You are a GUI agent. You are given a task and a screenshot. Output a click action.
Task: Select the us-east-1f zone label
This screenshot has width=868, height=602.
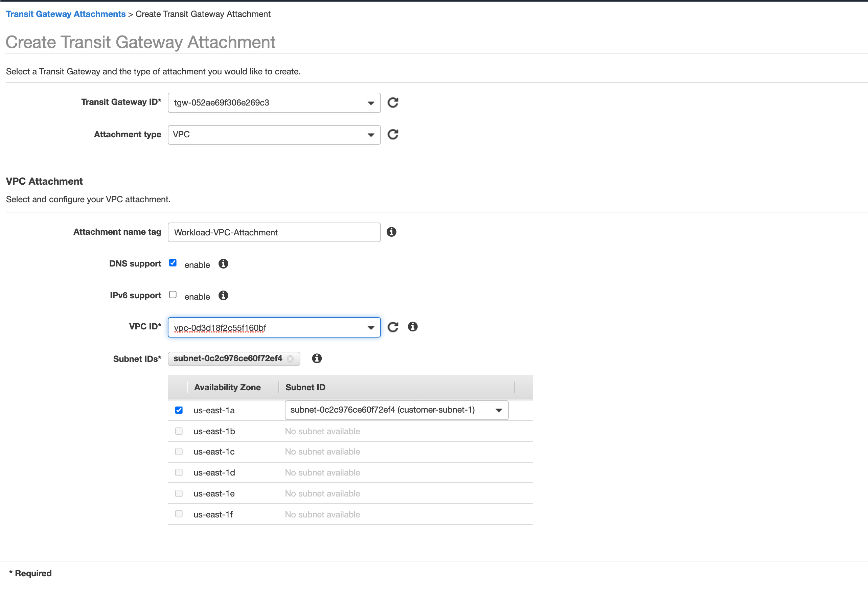pos(213,515)
